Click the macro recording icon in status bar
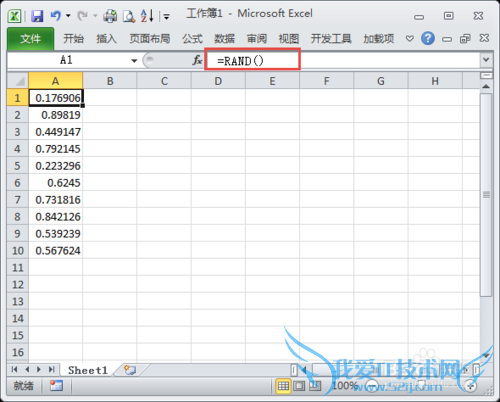Image resolution: width=500 pixels, height=402 pixels. tap(56, 386)
